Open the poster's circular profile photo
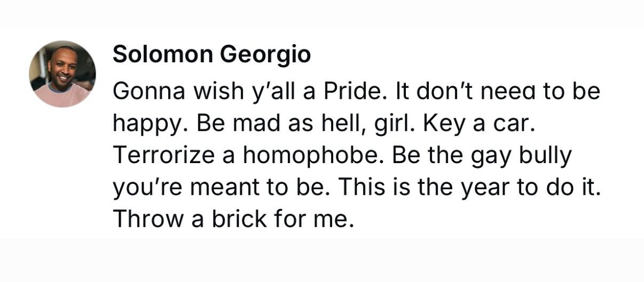Image resolution: width=644 pixels, height=282 pixels. click(62, 74)
